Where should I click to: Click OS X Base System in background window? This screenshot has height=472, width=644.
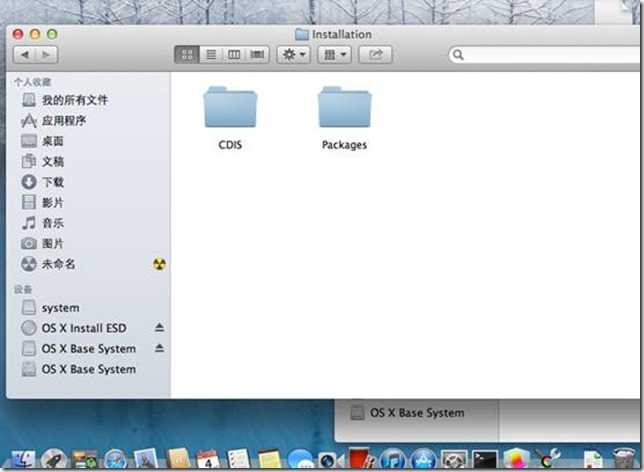coord(417,413)
